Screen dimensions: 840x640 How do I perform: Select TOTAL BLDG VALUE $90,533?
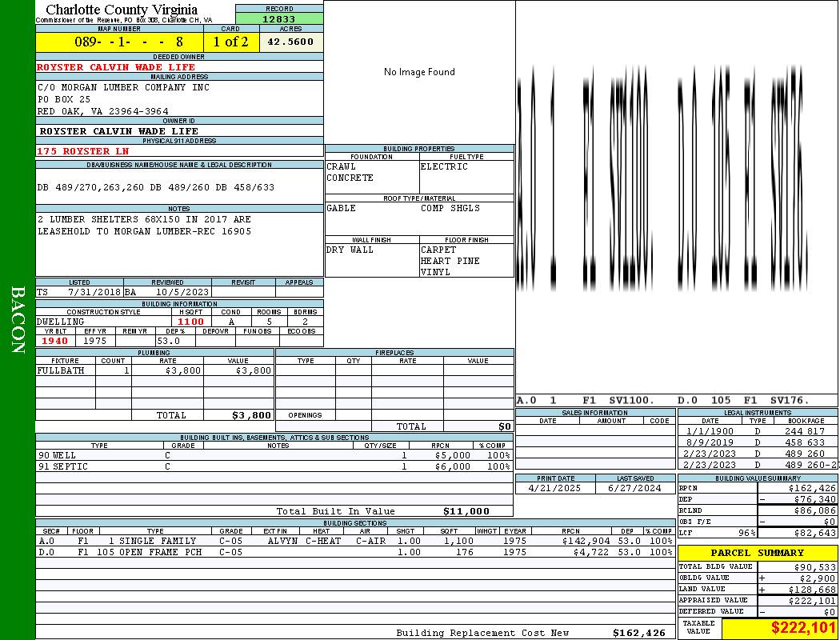(x=815, y=567)
